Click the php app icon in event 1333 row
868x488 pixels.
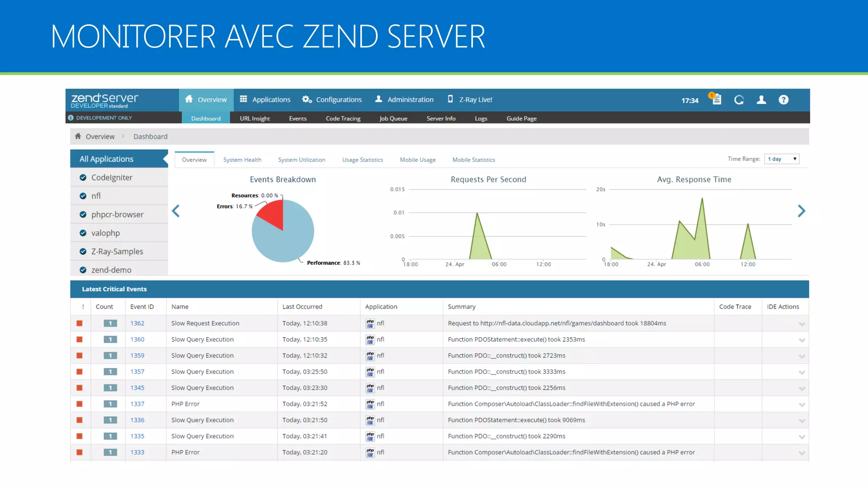370,452
